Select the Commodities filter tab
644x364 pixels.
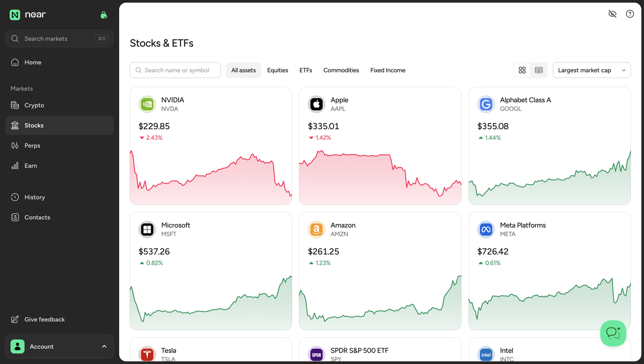[341, 70]
